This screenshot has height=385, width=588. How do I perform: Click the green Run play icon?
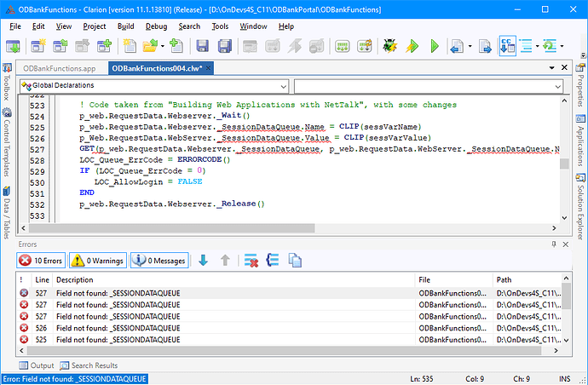coord(435,46)
